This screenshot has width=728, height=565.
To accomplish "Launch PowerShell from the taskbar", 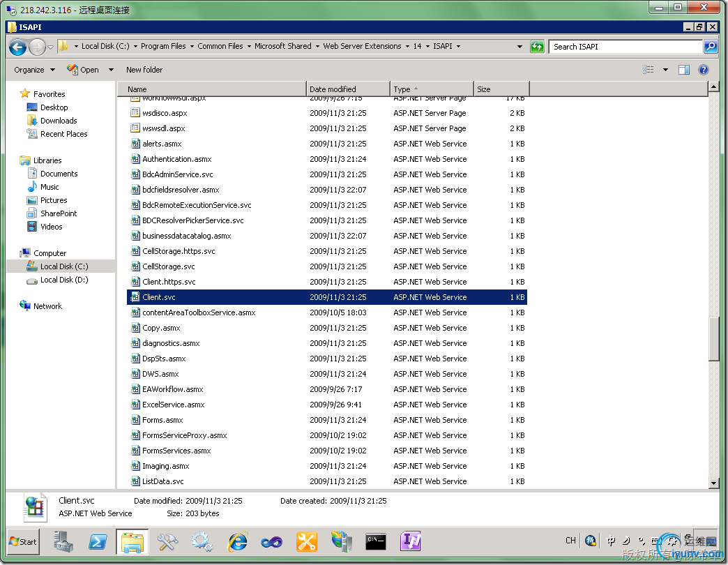I will click(x=98, y=542).
